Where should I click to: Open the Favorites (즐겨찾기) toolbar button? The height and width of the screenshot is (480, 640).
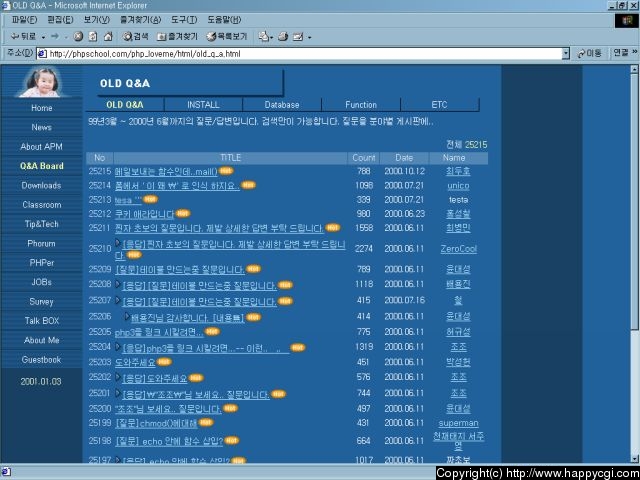(x=178, y=37)
